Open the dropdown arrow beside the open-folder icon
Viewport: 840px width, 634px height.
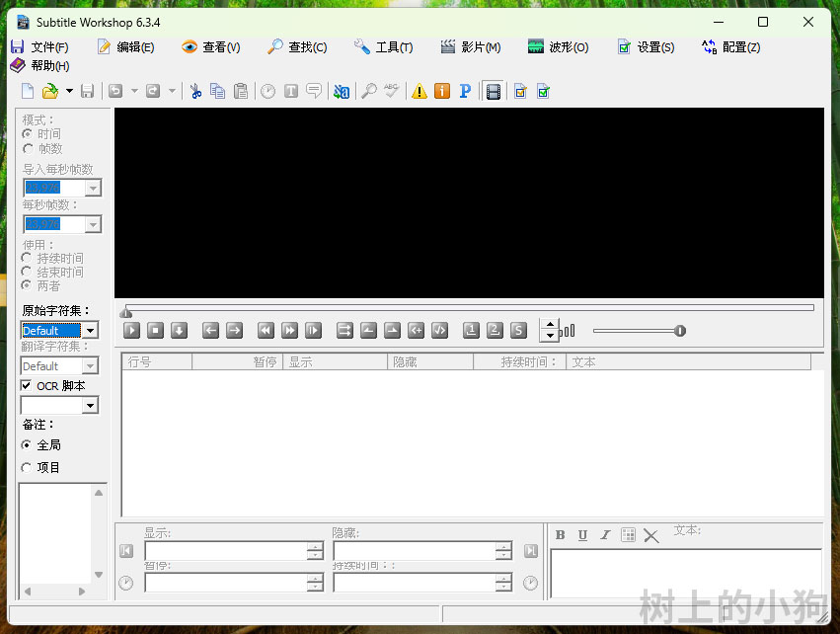point(69,91)
